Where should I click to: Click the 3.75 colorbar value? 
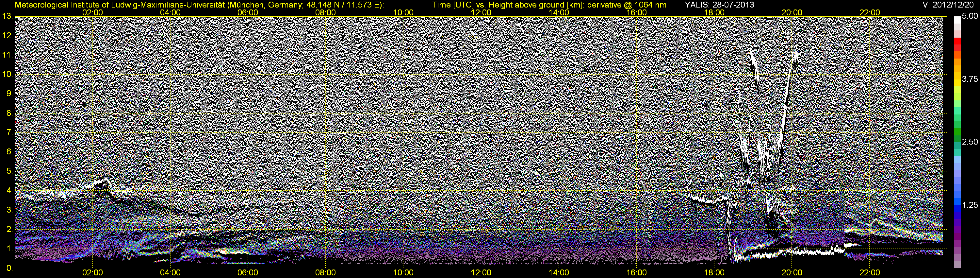(x=970, y=79)
